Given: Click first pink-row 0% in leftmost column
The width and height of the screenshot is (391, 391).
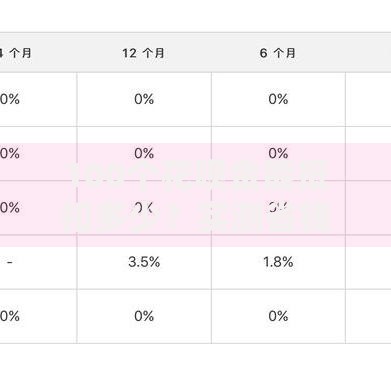Looking at the screenshot, I should click(10, 153).
